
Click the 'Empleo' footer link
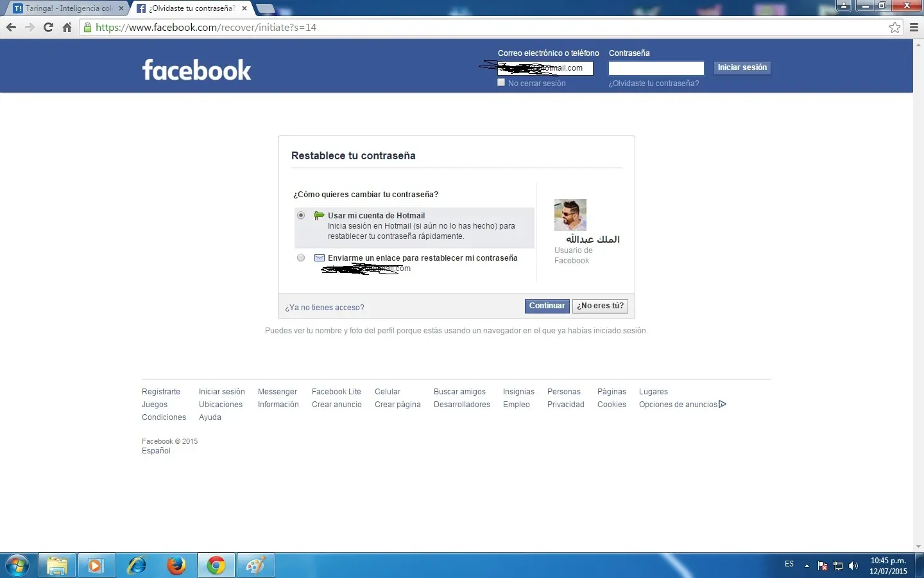coord(517,405)
